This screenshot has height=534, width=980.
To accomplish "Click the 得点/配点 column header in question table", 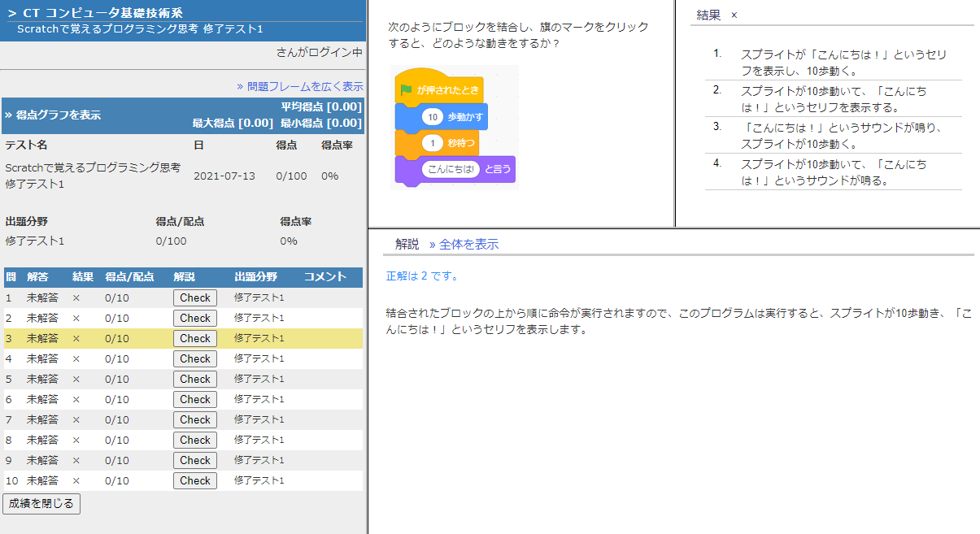I will [129, 277].
